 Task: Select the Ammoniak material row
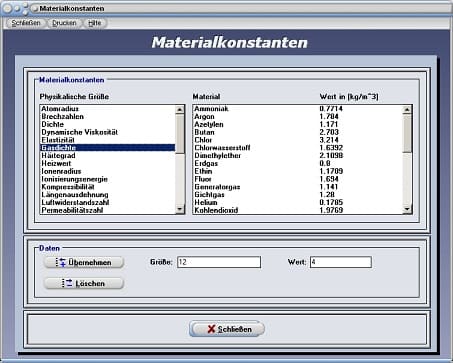[x=298, y=109]
